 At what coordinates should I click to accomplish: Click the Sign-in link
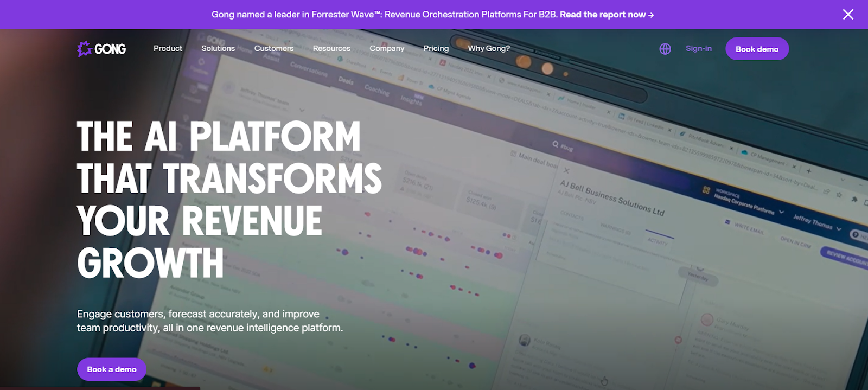699,48
